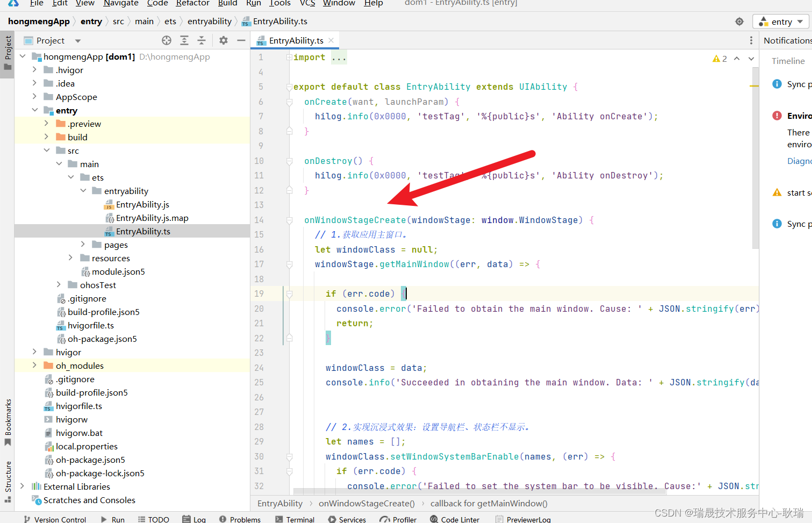Select oh-package-lock.json5 file

tap(100, 473)
